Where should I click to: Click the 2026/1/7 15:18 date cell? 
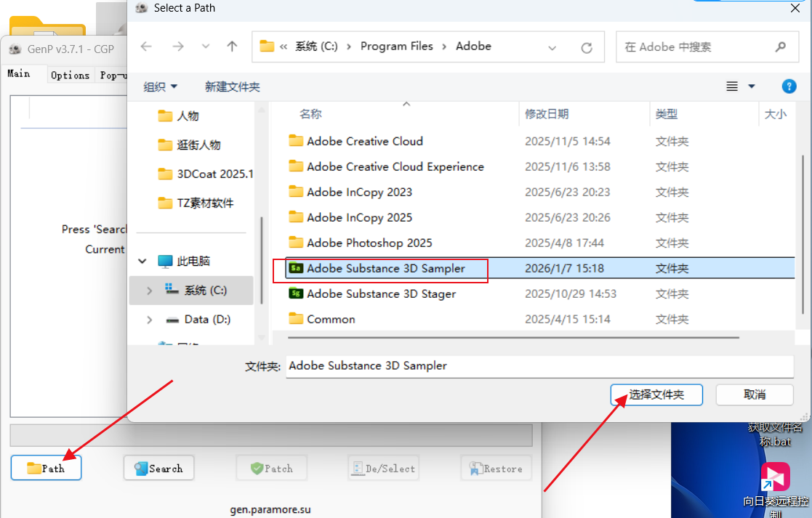[564, 268]
